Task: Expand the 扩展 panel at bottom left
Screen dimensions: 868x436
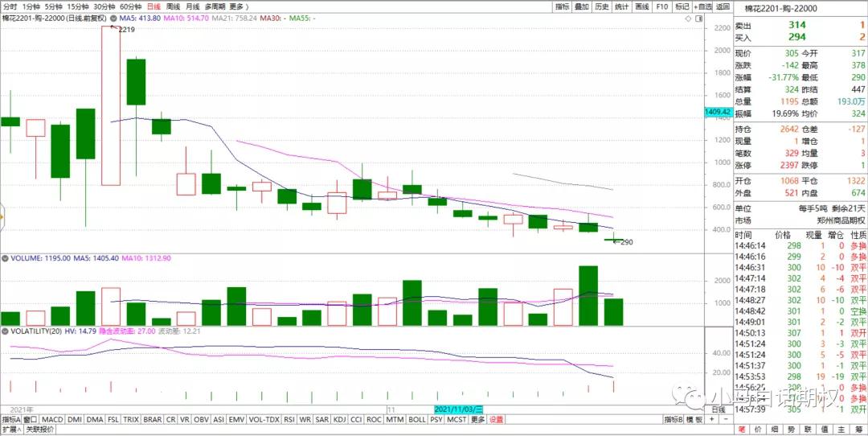Action: coord(10,430)
